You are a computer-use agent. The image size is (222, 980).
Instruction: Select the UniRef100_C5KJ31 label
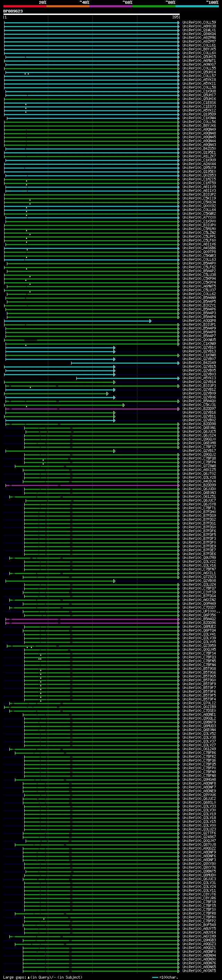(199, 405)
